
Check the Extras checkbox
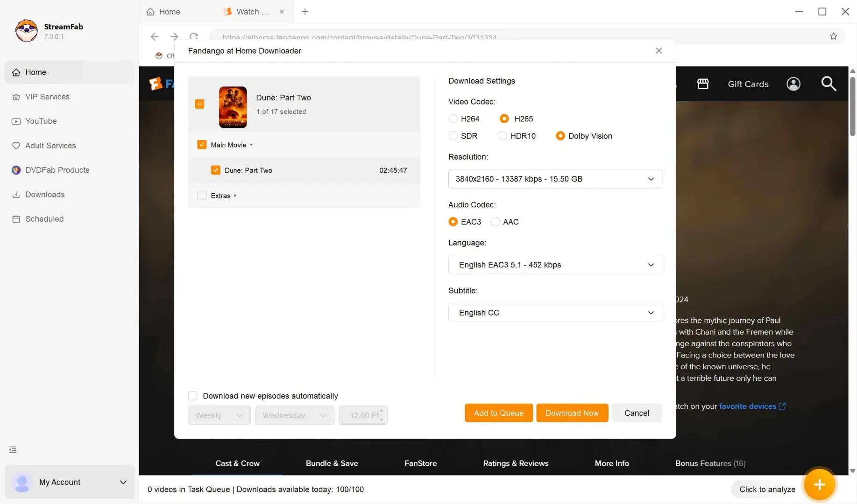click(202, 196)
